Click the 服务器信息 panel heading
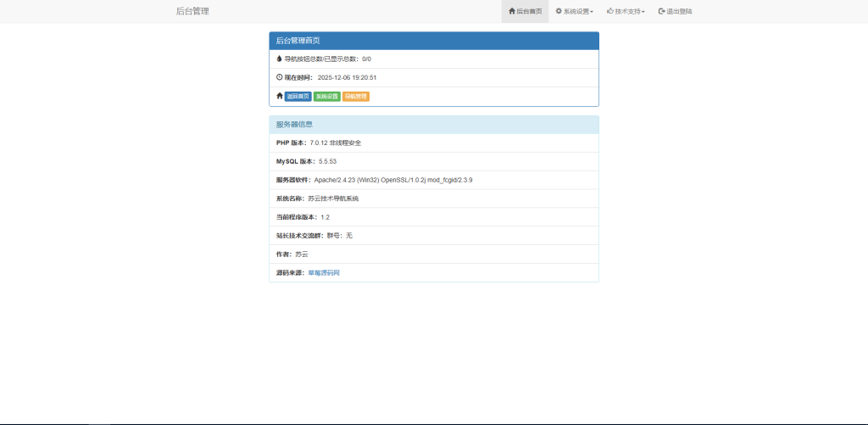The width and height of the screenshot is (868, 425). coord(433,124)
